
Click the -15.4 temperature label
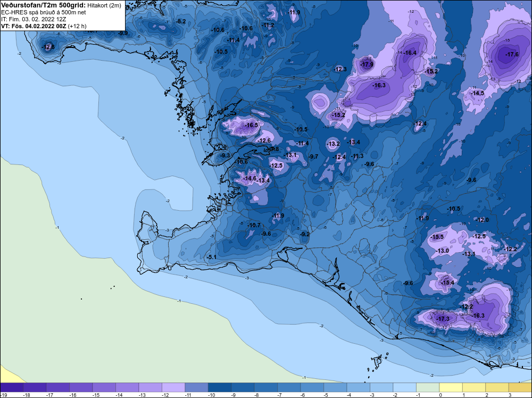pos(447,283)
